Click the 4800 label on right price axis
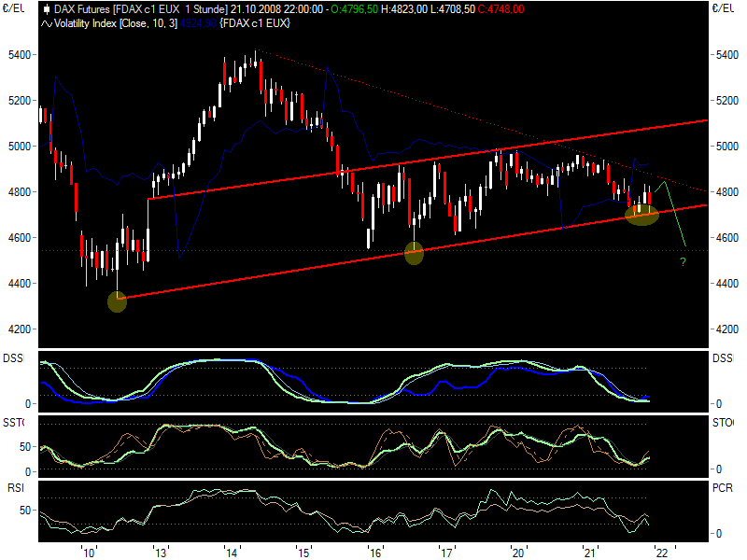747x560 pixels. pyautogui.click(x=727, y=192)
